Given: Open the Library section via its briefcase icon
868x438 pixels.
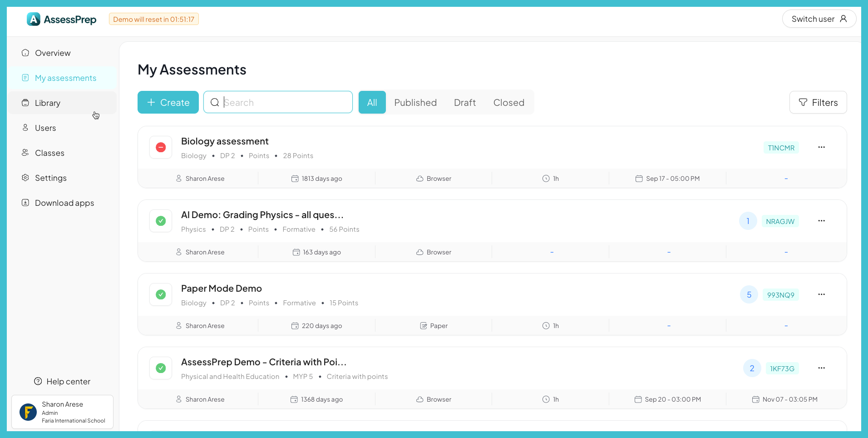Looking at the screenshot, I should click(25, 103).
